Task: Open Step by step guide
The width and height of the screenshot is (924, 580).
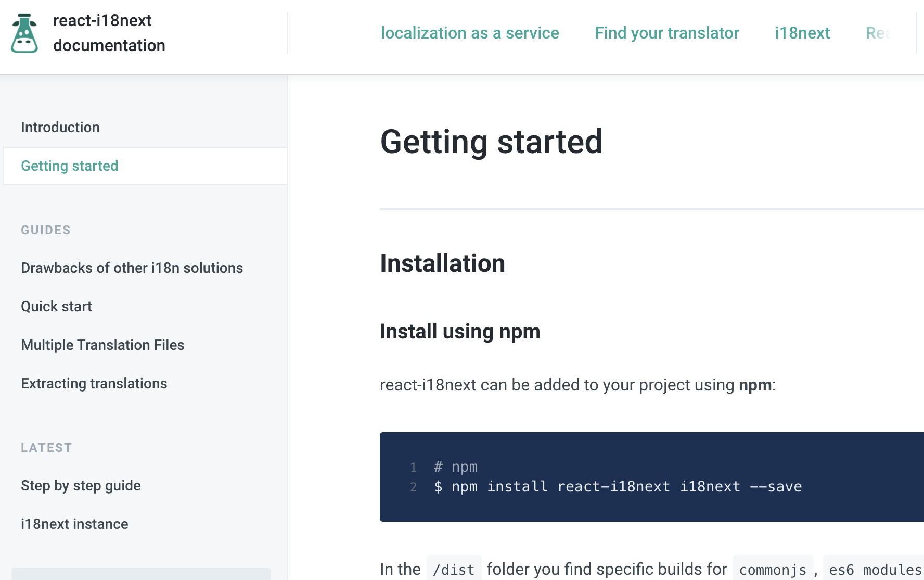Action: 81,485
